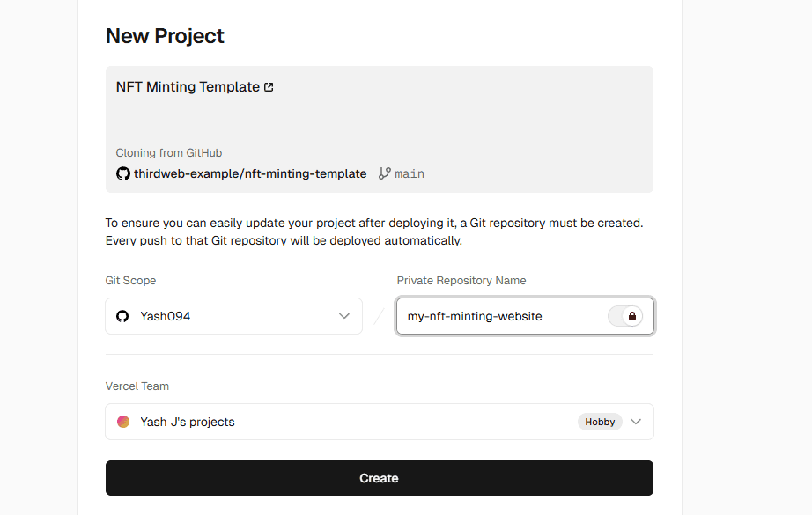812x515 pixels.
Task: Click the GitHub icon next to thirdweb-example repo
Action: click(123, 173)
